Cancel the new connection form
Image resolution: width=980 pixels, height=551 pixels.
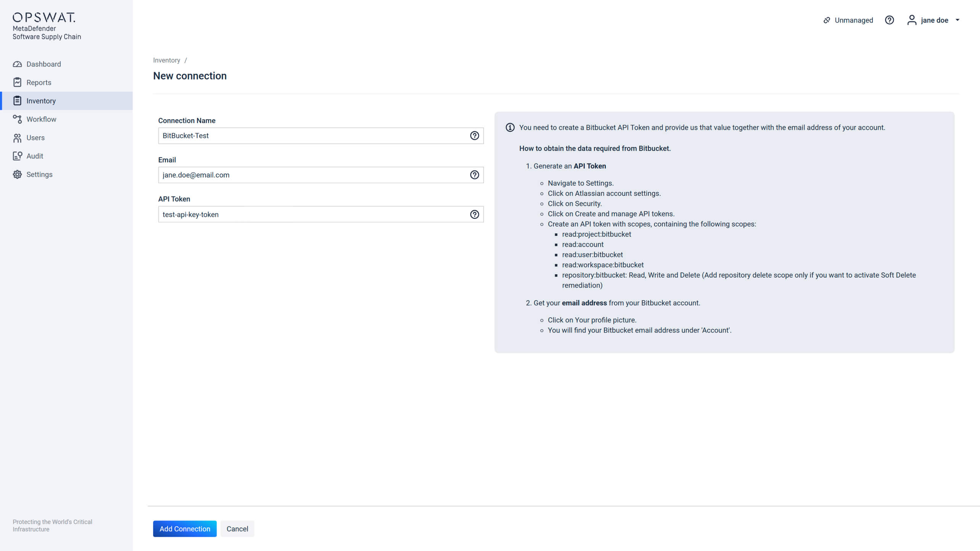[x=237, y=529]
